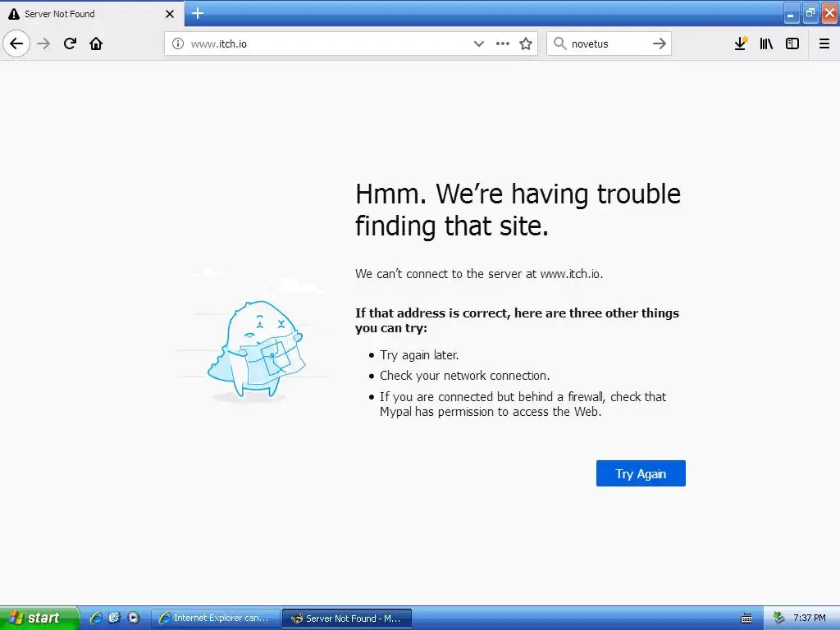Focus the novetus search box

coord(609,43)
